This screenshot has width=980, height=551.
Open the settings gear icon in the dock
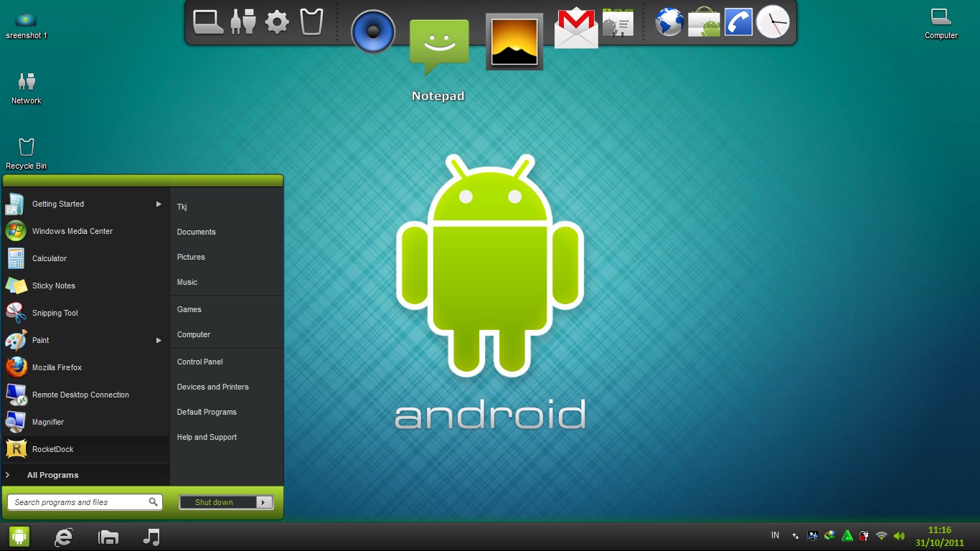pos(277,22)
